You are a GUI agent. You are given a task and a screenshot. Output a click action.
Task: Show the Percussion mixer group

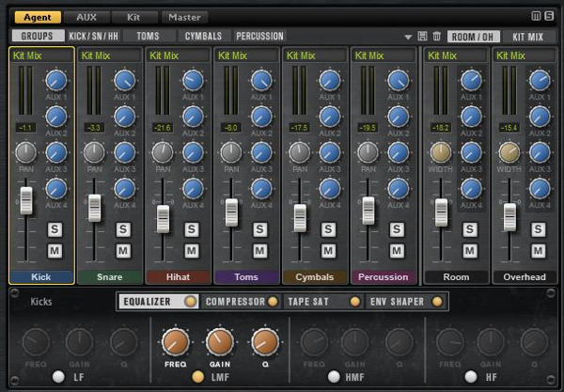coord(259,36)
